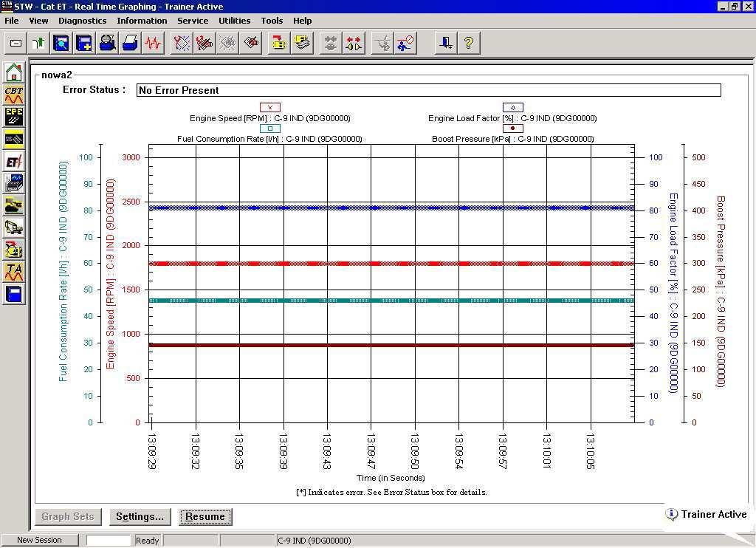This screenshot has width=756, height=548.
Task: Click the Time (in Seconds) axis title
Action: [x=391, y=478]
